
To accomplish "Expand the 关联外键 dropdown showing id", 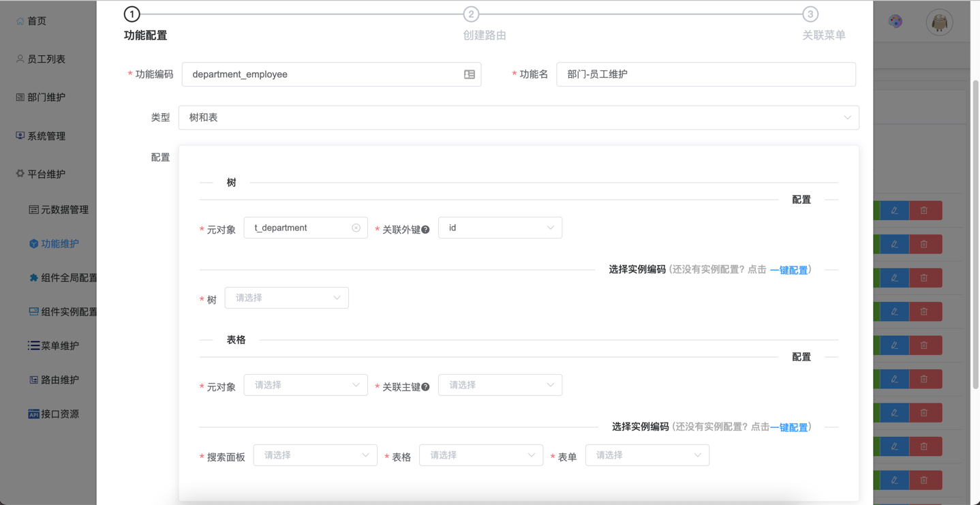I will coord(500,228).
